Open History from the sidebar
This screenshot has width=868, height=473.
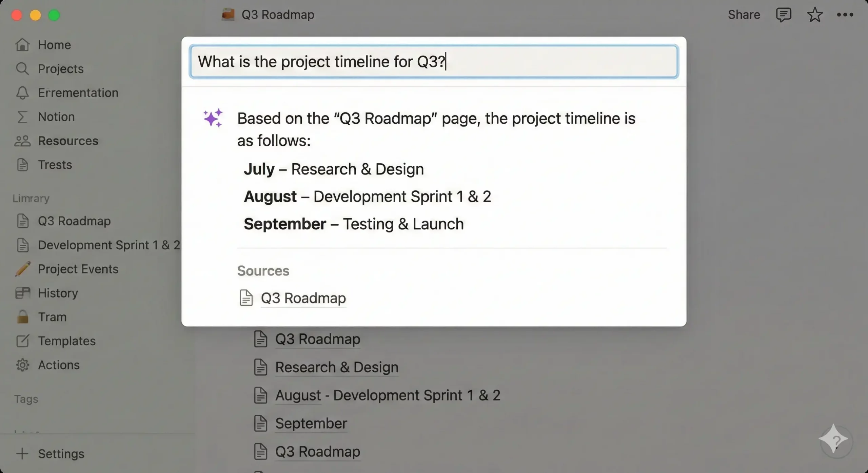point(58,293)
